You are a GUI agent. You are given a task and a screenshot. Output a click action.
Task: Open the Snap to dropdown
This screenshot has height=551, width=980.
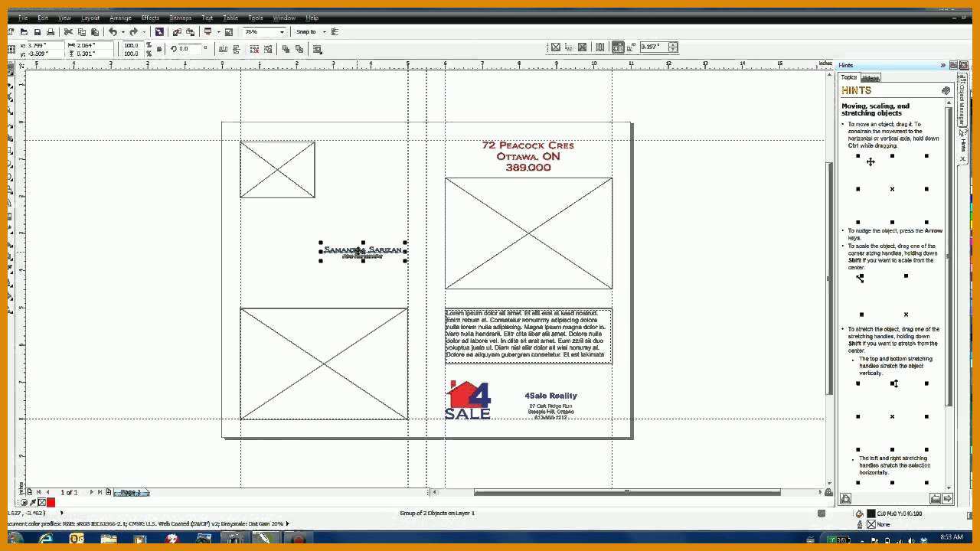[x=310, y=32]
